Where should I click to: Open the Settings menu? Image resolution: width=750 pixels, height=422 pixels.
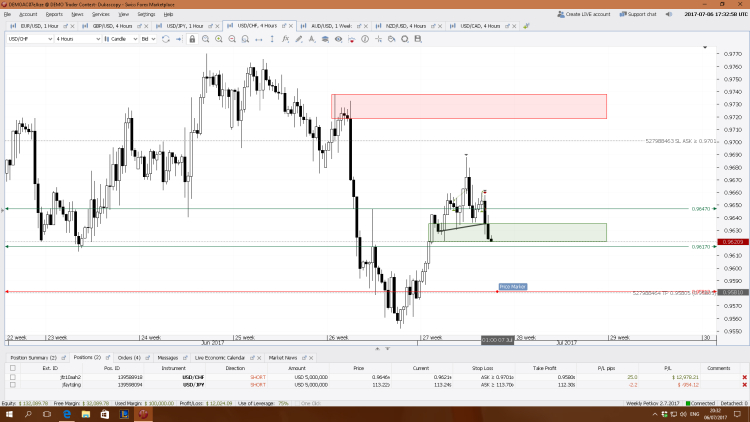[146, 14]
